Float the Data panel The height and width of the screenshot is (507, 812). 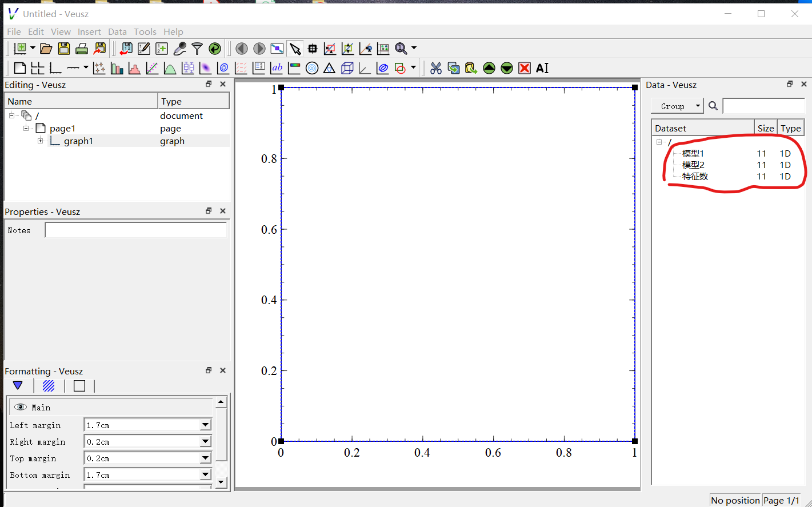(790, 84)
